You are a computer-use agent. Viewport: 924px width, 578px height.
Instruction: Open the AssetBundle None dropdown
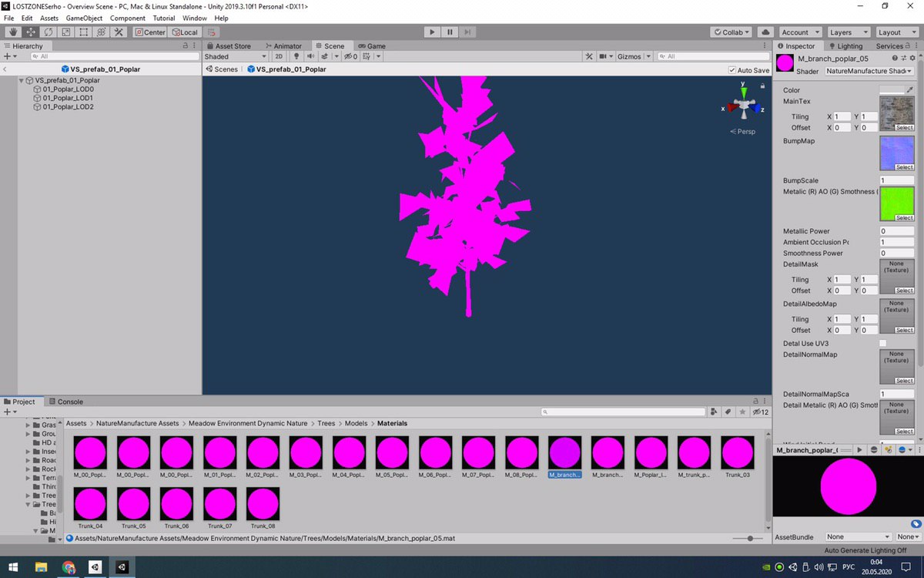click(858, 536)
